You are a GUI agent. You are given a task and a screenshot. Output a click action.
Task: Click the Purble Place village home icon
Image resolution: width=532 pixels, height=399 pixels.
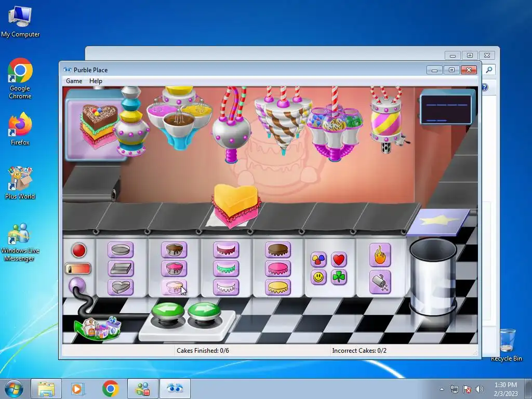click(98, 327)
